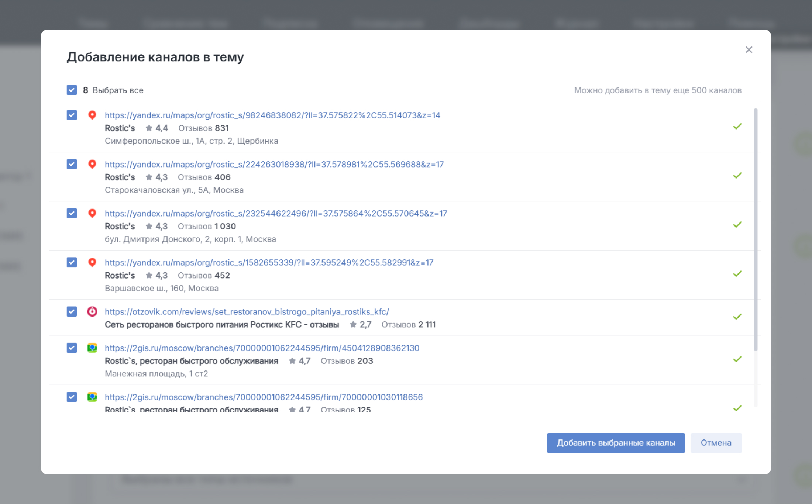Click rating star in 406-review Rostic's row
This screenshot has height=504, width=812.
pyautogui.click(x=149, y=177)
